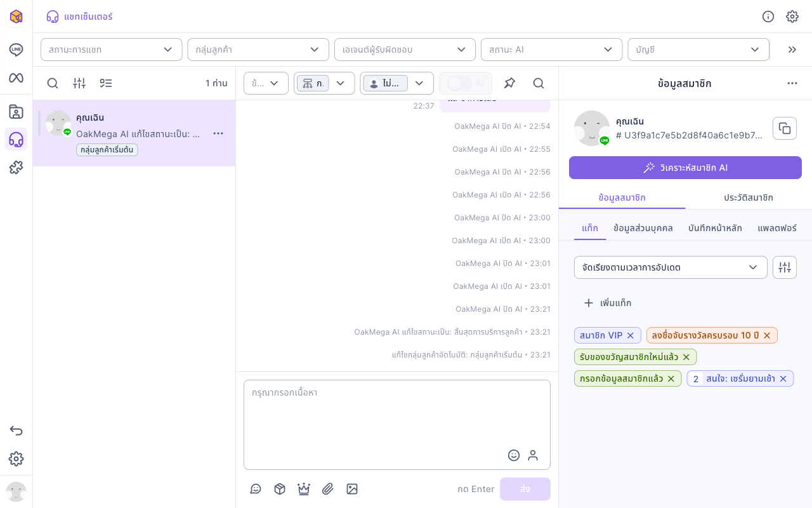Open the จัดเรียงตามเวลาการอัปเดต sort dropdown
The width and height of the screenshot is (812, 508).
point(671,267)
